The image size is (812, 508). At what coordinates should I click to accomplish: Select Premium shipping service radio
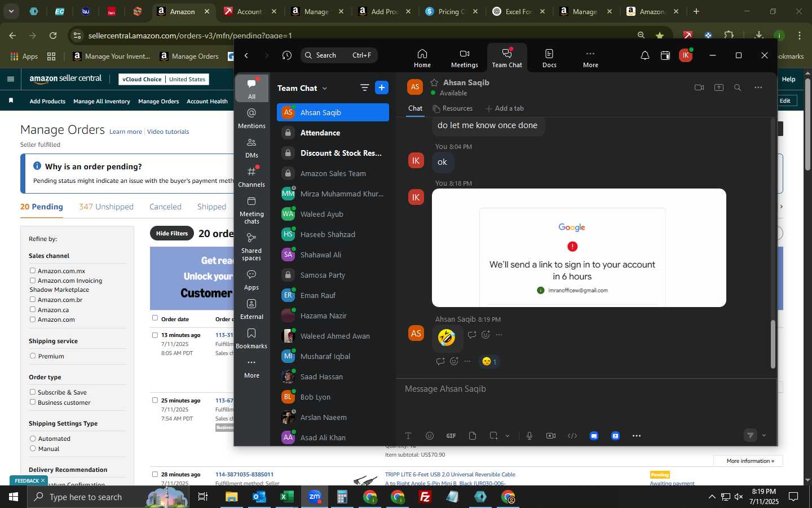[x=33, y=356]
